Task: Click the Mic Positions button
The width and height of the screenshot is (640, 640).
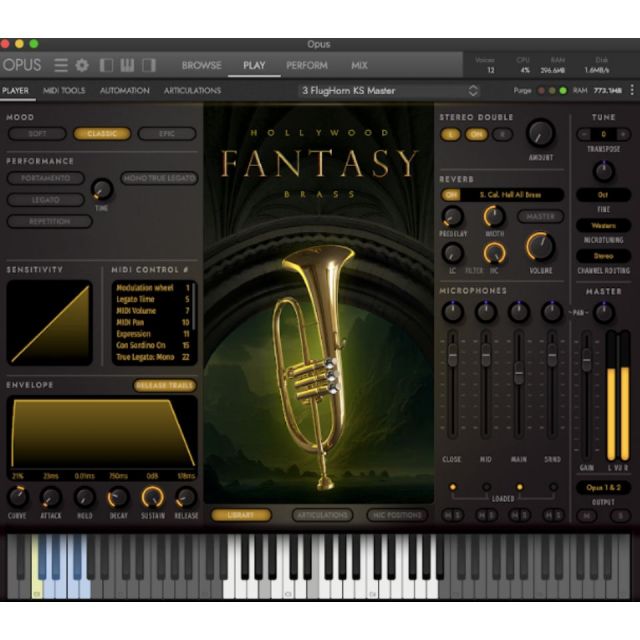Action: [397, 515]
